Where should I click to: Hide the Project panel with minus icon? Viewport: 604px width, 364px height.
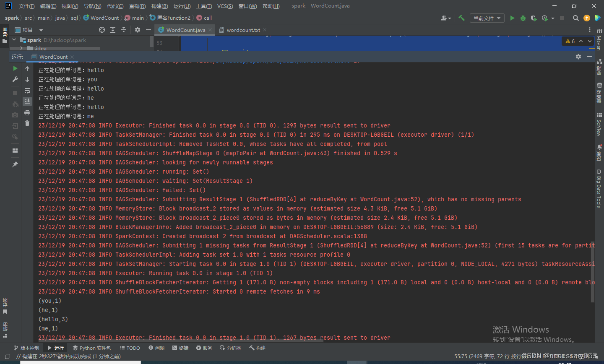click(x=148, y=30)
